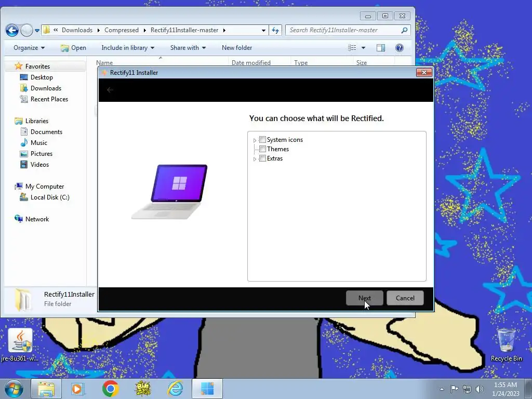Expand the Extras tree node
The image size is (532, 399).
point(255,159)
